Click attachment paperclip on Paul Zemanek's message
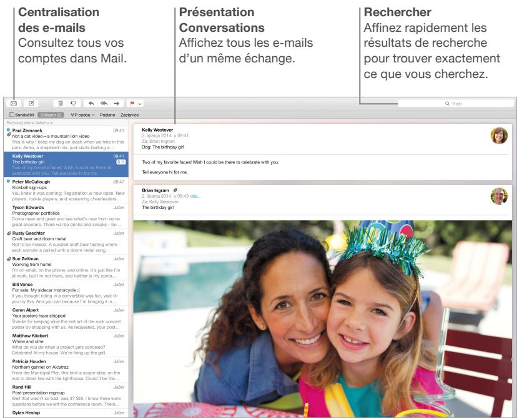This screenshot has height=420, width=517. click(x=9, y=135)
